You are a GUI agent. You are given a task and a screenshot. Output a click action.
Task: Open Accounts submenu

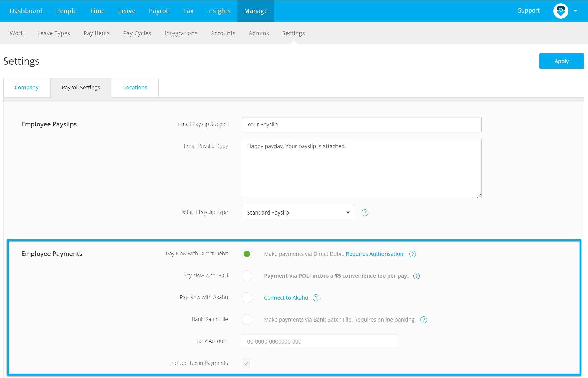point(223,33)
